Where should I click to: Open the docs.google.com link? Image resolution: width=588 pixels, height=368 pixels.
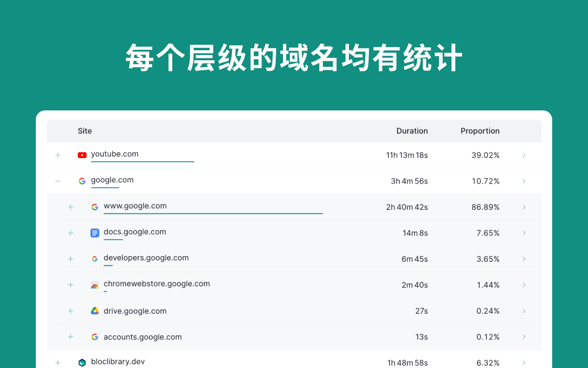tap(135, 231)
